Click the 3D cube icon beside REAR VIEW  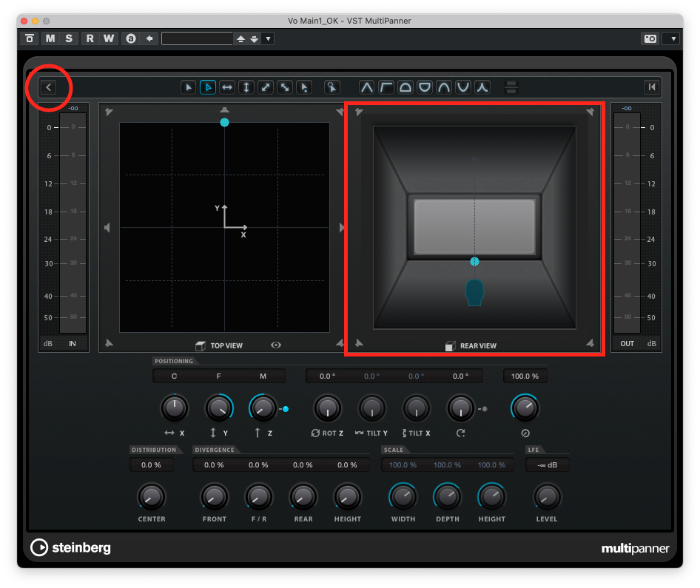pyautogui.click(x=450, y=345)
